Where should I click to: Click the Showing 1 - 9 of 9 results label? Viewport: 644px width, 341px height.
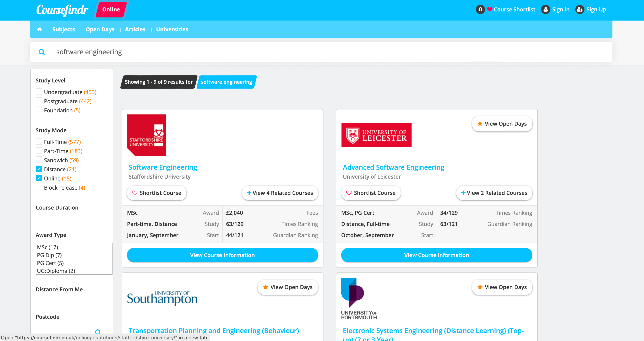point(159,82)
